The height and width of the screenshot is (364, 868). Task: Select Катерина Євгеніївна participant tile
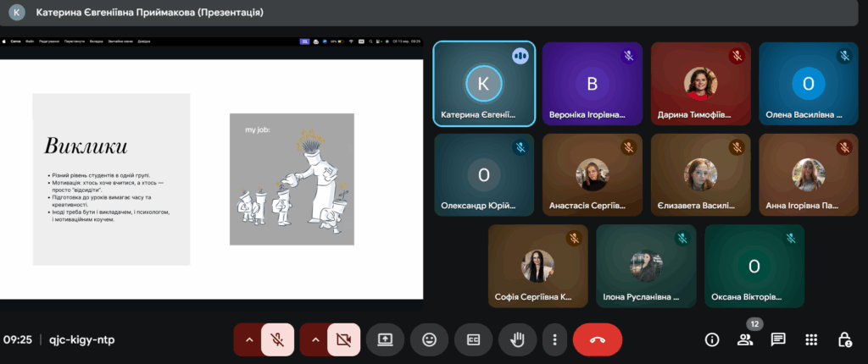click(484, 84)
